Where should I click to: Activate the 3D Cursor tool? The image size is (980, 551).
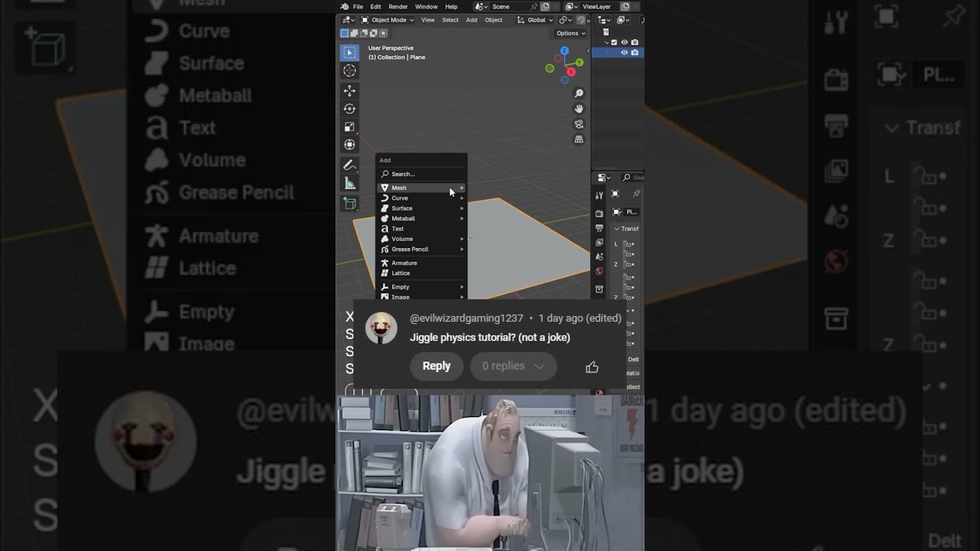click(x=349, y=70)
